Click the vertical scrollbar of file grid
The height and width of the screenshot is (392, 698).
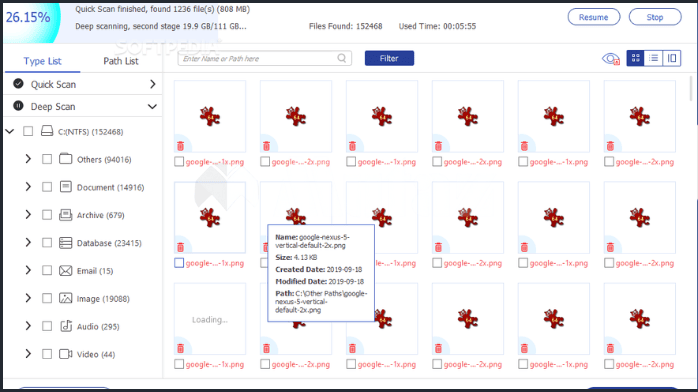pyautogui.click(x=691, y=89)
